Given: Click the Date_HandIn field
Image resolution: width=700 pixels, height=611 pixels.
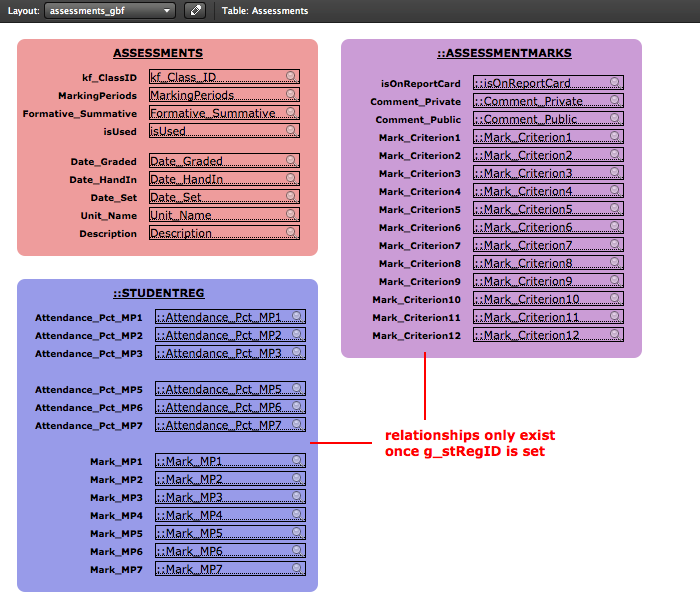Looking at the screenshot, I should 215,179.
